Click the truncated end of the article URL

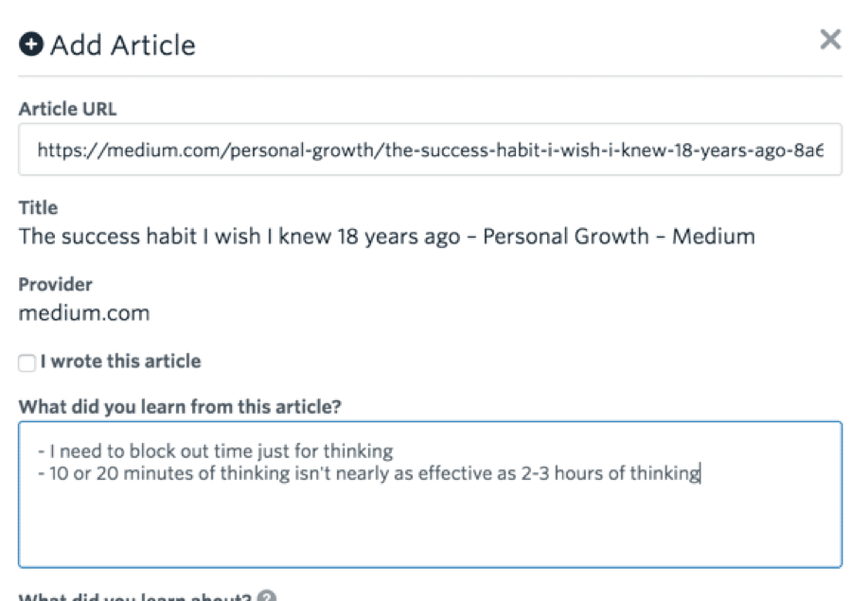click(808, 150)
